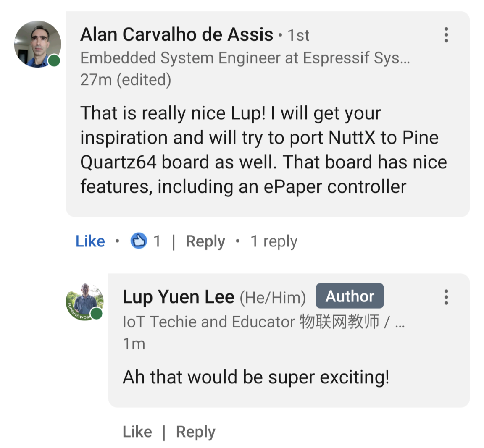Screen dimensions: 484x448
Task: Reply to Alan's comment
Action: pyautogui.click(x=205, y=241)
